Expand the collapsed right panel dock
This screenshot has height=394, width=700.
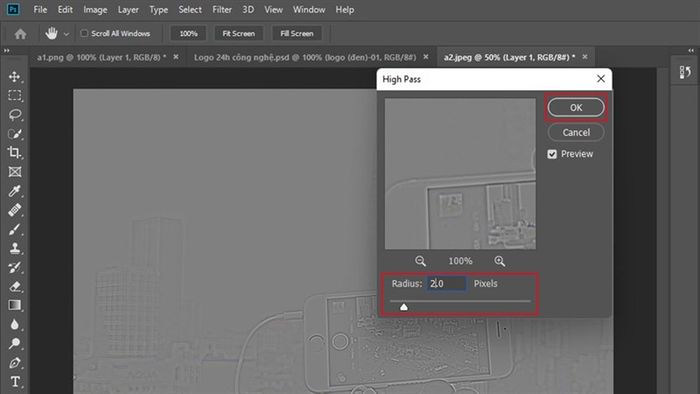click(691, 50)
